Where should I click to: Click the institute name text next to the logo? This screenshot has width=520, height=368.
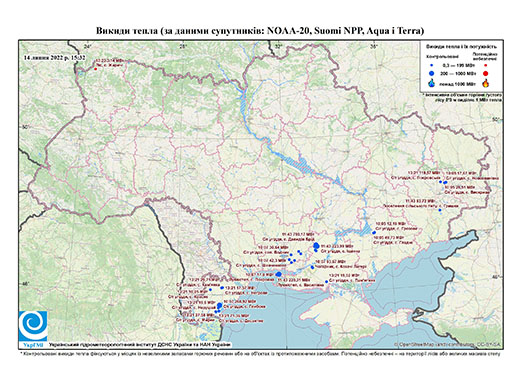click(140, 345)
